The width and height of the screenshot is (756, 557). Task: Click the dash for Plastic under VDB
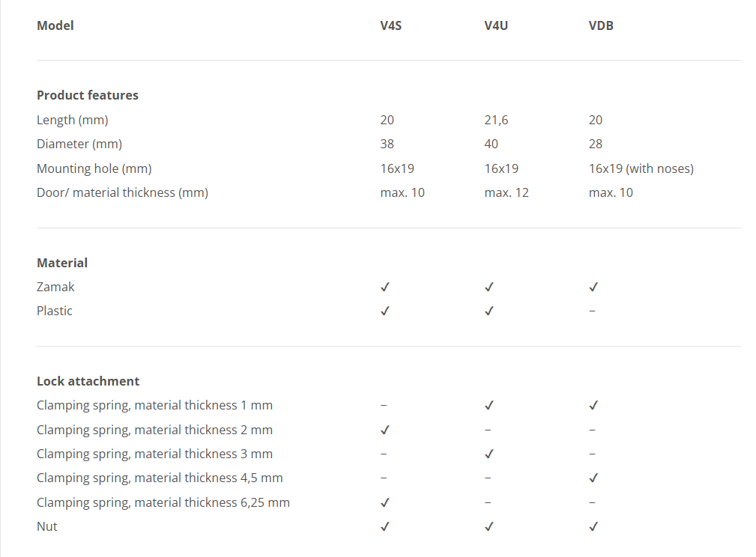pyautogui.click(x=593, y=311)
